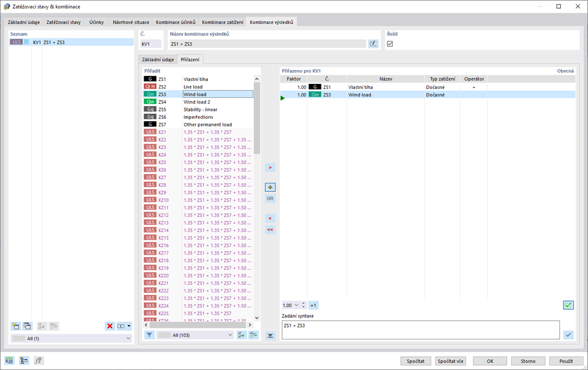Click the blue checkmark apply syntax button
Viewport: 588px width, 370px height.
click(x=568, y=334)
